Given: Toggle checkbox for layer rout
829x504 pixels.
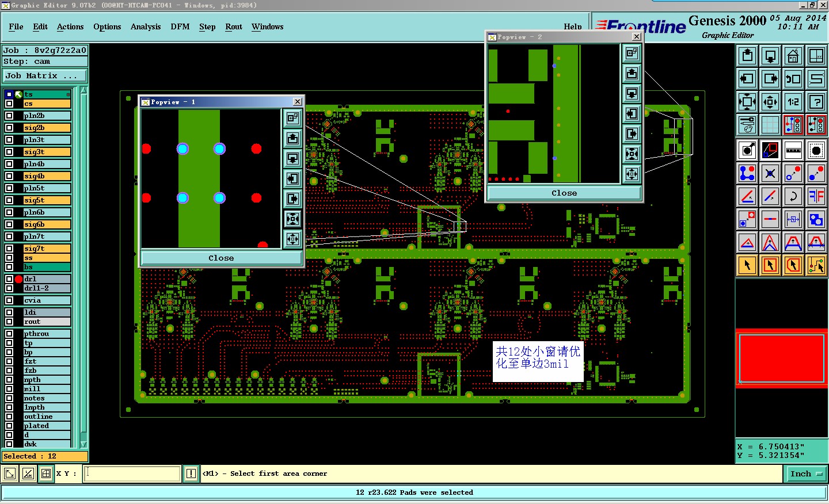Looking at the screenshot, I should (9, 322).
